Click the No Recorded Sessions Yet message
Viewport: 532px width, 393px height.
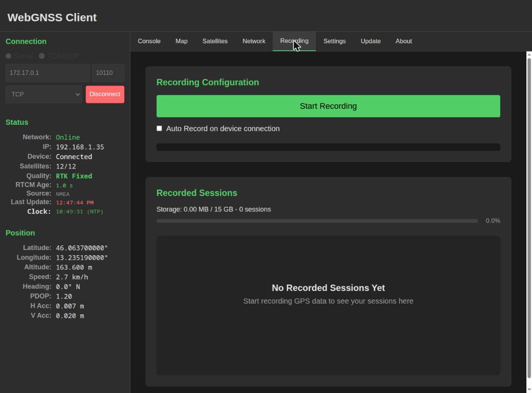328,288
